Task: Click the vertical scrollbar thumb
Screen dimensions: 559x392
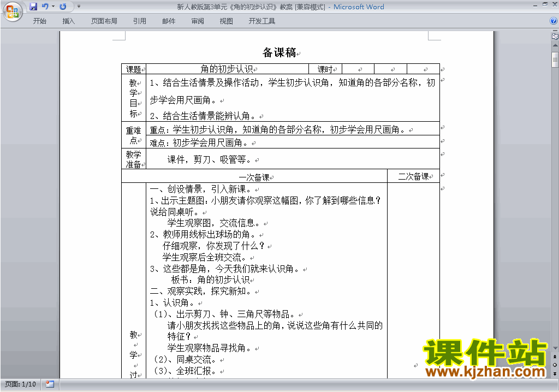Action: [555, 59]
